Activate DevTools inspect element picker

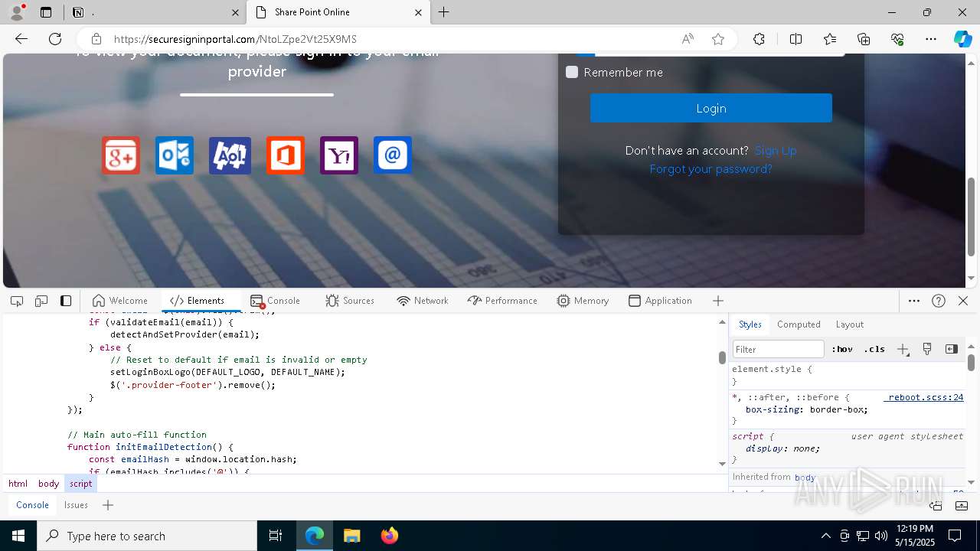[x=17, y=301]
